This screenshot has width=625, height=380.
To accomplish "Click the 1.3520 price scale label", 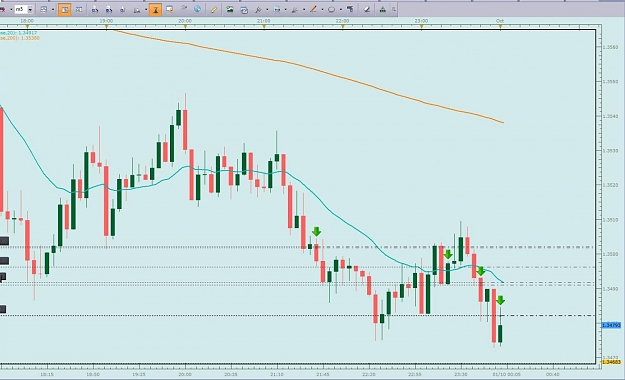I will (x=611, y=185).
